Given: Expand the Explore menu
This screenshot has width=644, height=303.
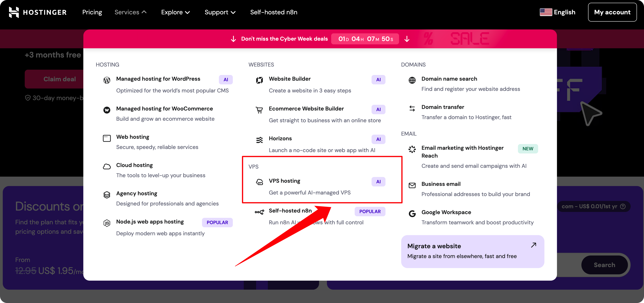Looking at the screenshot, I should tap(175, 12).
